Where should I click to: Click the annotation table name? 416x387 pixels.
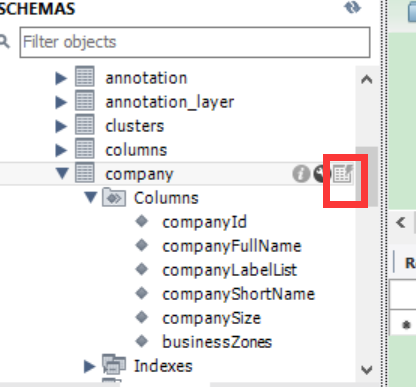(x=146, y=78)
